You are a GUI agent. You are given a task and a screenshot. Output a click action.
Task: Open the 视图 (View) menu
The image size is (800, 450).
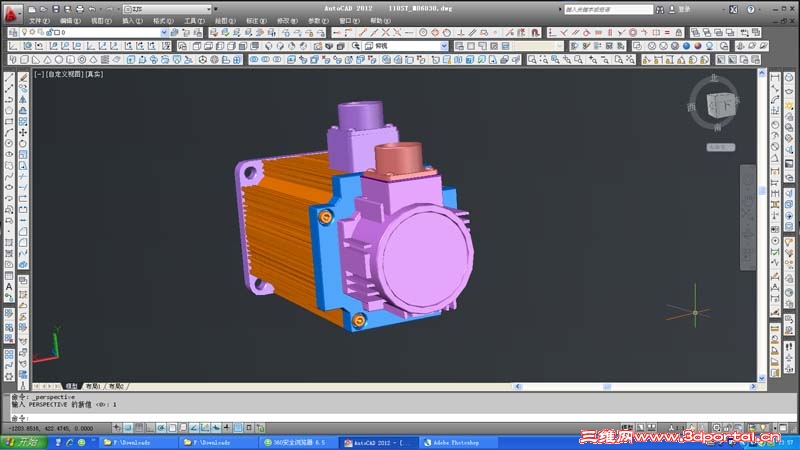[x=101, y=21]
